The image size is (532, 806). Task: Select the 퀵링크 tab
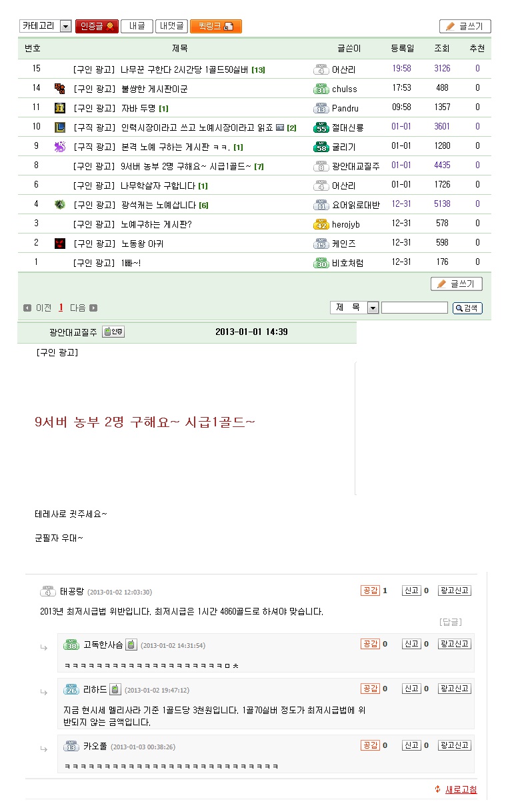(x=215, y=26)
